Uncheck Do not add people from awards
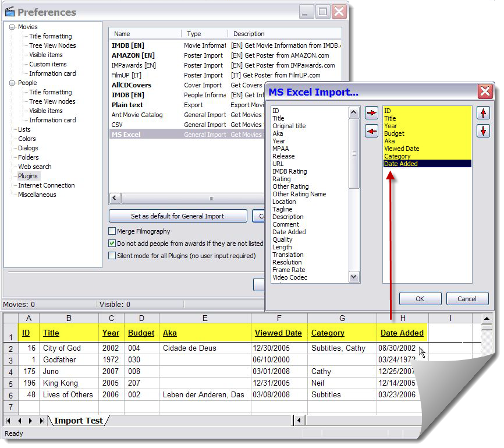The height and width of the screenshot is (448, 504). tap(112, 244)
